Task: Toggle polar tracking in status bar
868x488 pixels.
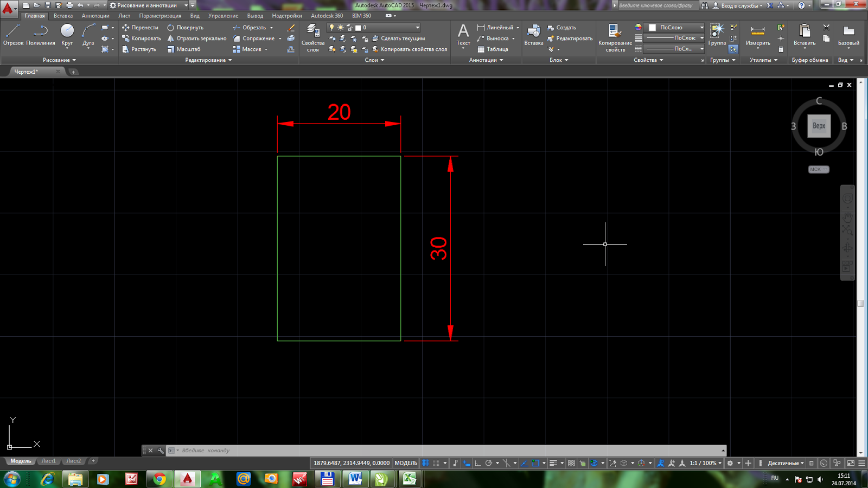Action: (x=489, y=463)
